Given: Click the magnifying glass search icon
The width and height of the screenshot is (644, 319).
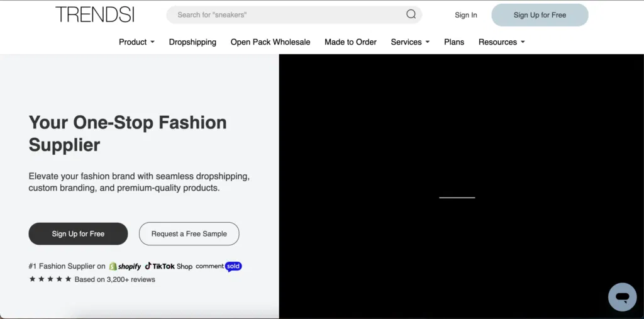Looking at the screenshot, I should coord(411,14).
